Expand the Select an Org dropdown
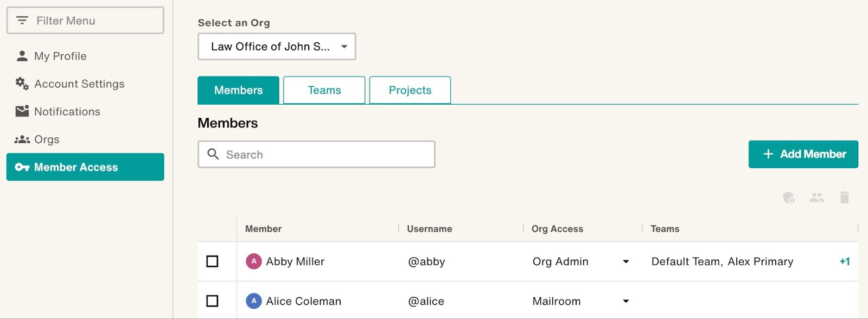This screenshot has height=319, width=868. [x=277, y=47]
